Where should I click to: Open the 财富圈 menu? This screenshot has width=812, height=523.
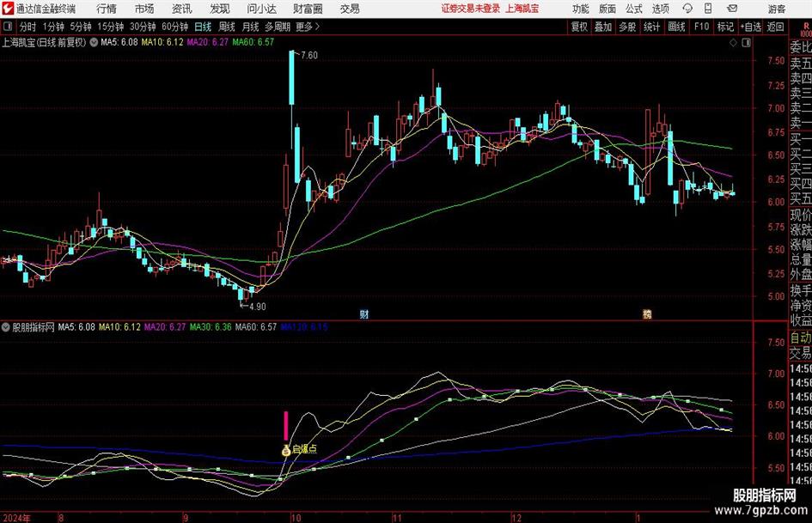coord(308,9)
